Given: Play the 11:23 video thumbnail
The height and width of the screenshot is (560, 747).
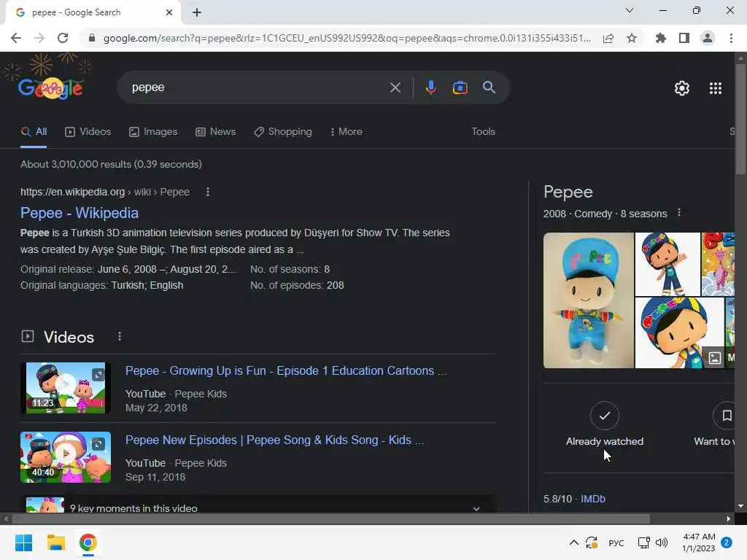Looking at the screenshot, I should coord(66,388).
